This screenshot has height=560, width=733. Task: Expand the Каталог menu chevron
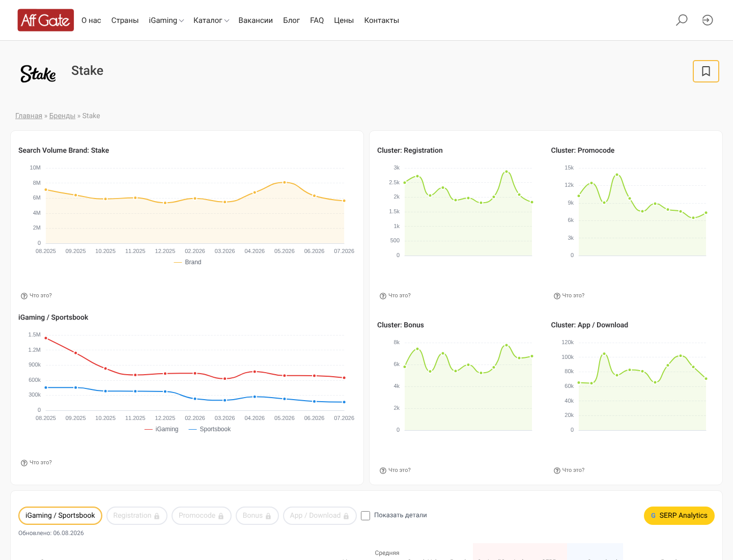(227, 21)
